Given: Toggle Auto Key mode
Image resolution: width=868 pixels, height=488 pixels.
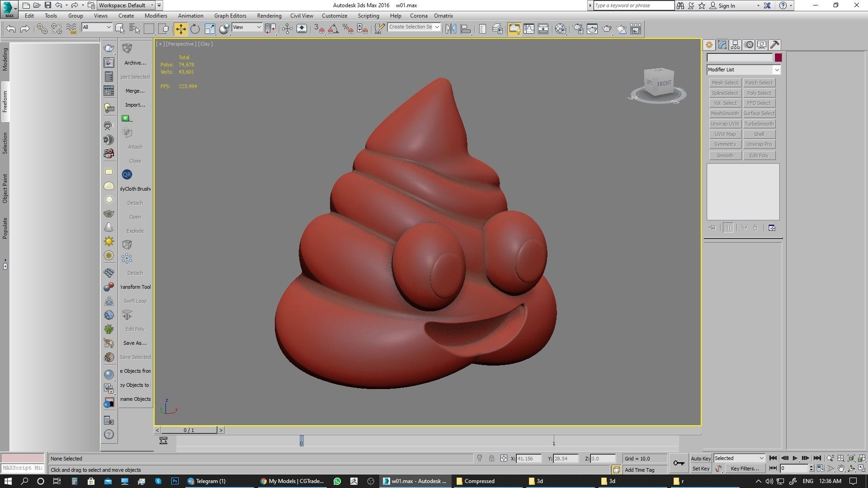Looking at the screenshot, I should point(701,459).
